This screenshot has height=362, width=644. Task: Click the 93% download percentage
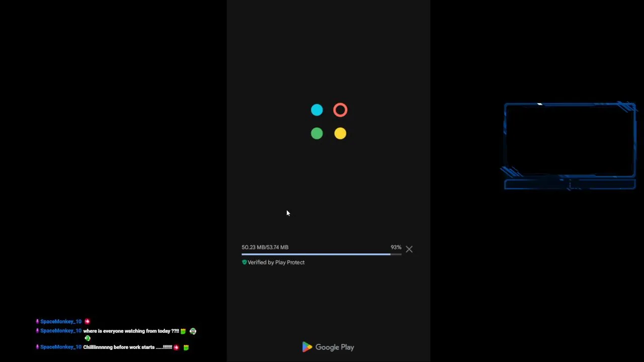[x=396, y=247]
